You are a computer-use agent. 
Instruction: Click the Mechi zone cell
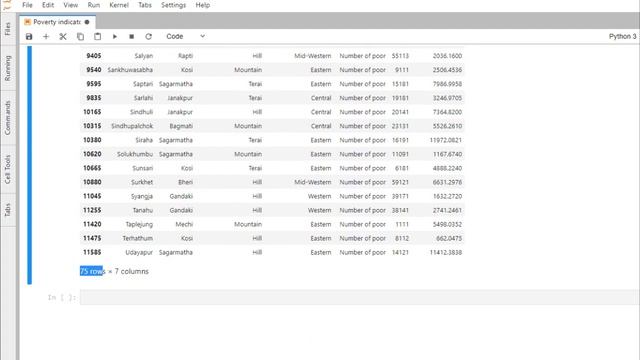click(184, 224)
